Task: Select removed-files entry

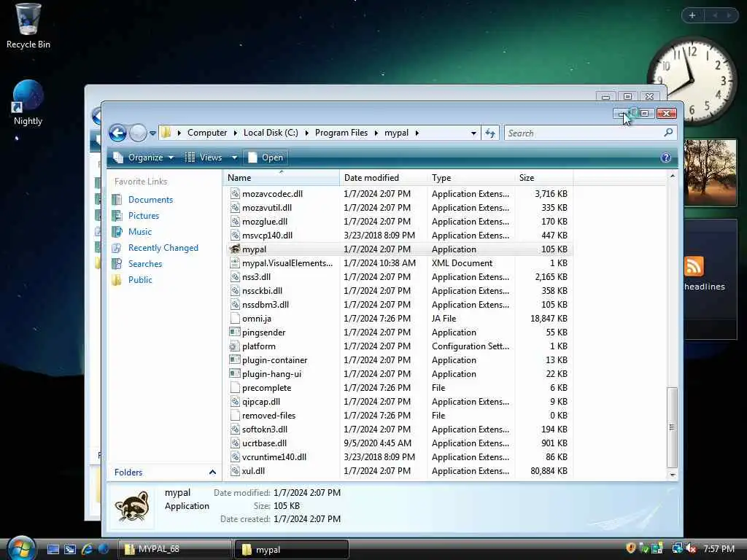Action: 268,415
